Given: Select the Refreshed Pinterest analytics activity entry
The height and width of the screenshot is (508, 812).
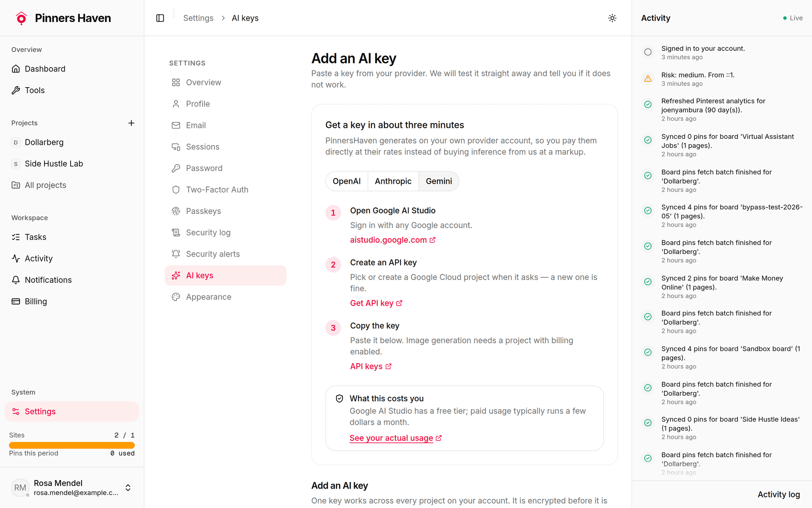Looking at the screenshot, I should 722,110.
